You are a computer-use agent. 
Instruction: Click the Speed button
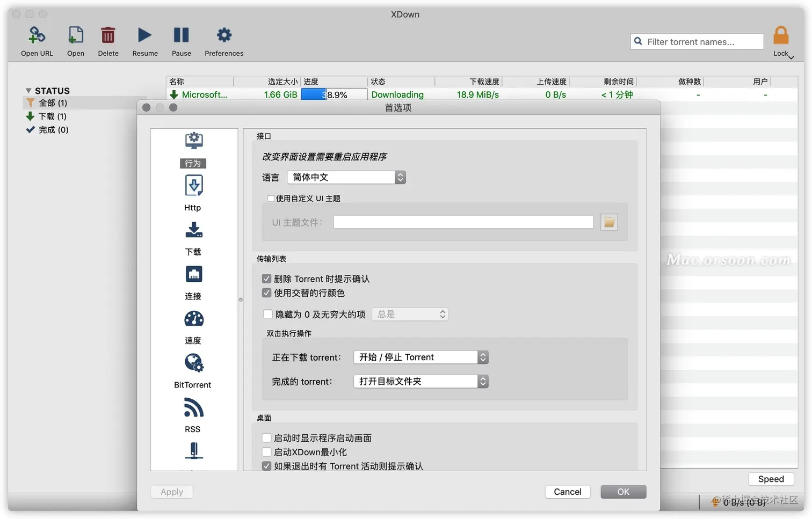(771, 479)
